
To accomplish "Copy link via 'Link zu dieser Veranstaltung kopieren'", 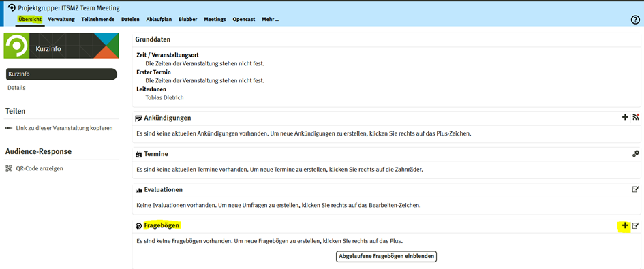I will click(64, 128).
